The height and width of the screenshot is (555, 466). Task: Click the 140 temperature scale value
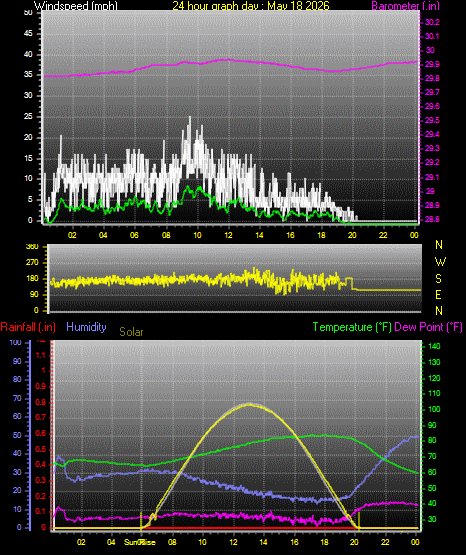pos(434,346)
